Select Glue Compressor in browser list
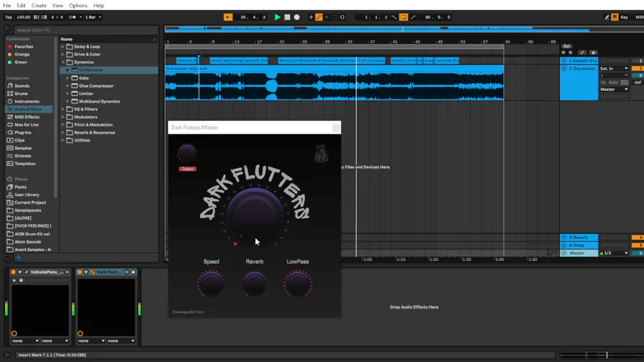 click(96, 86)
